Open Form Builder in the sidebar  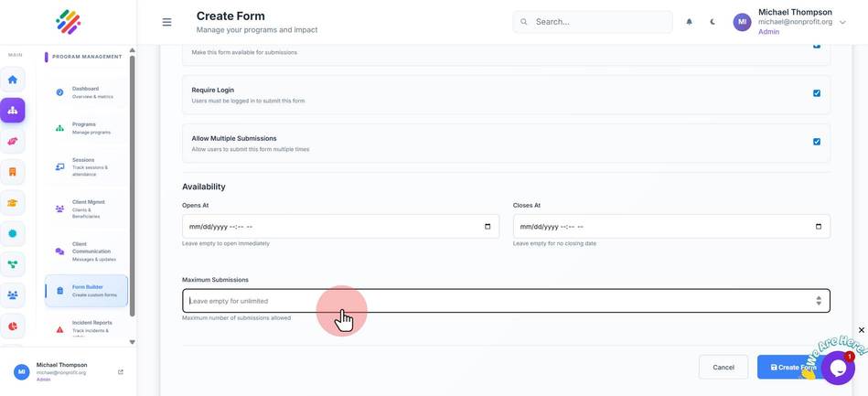(86, 291)
